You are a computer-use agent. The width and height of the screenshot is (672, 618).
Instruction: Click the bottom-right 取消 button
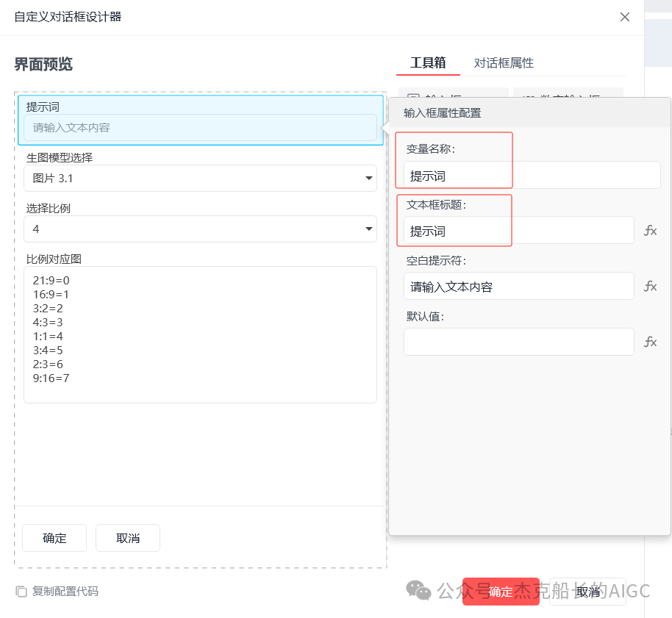(x=587, y=592)
